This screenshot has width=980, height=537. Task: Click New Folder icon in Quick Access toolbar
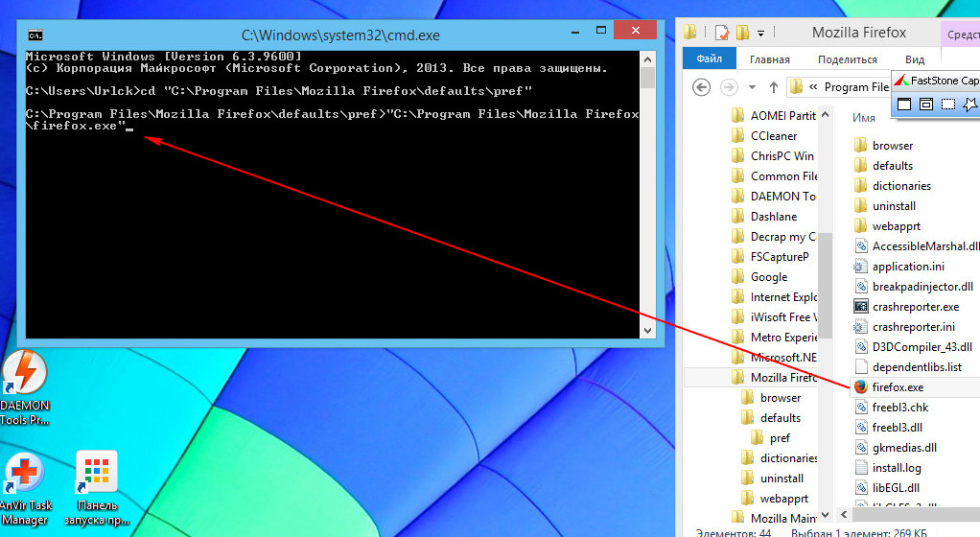coord(742,32)
